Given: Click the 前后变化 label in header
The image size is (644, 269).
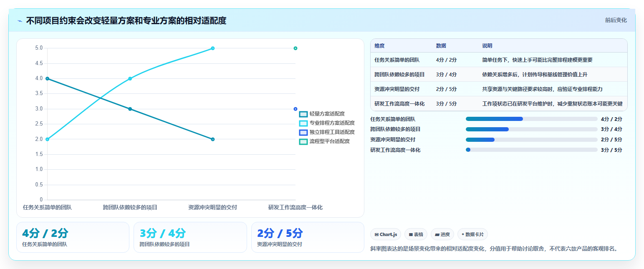Looking at the screenshot, I should click(x=616, y=20).
